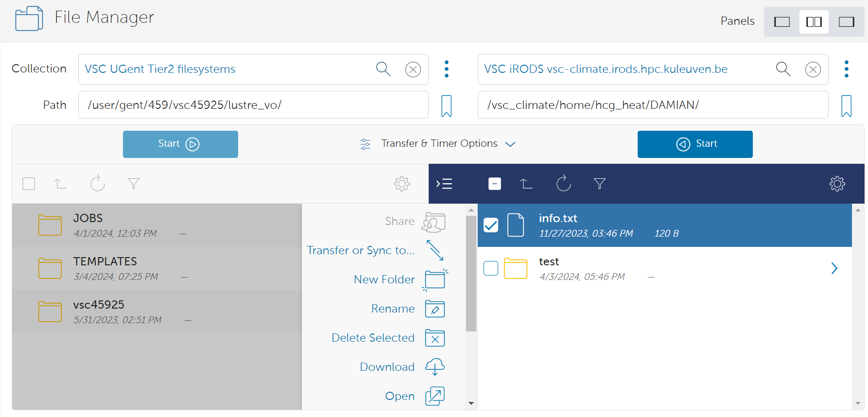Bookmark the DAMIAN path
The image size is (868, 417).
(x=846, y=106)
